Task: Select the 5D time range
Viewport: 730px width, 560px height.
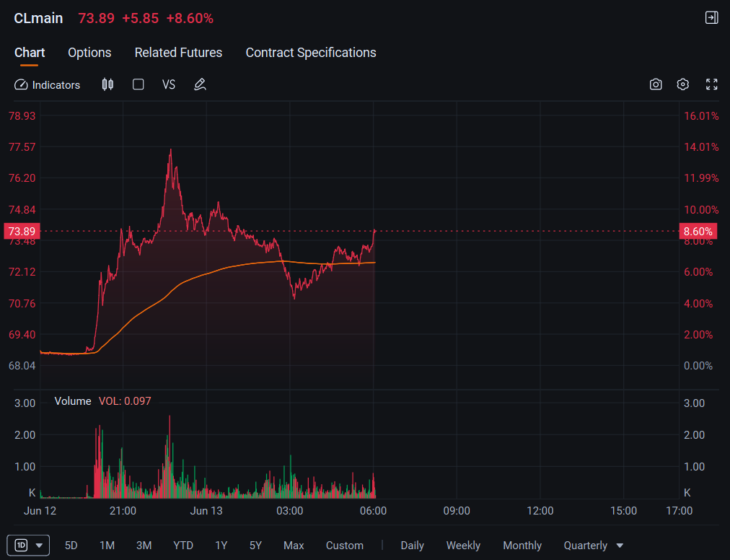Action: 71,546
